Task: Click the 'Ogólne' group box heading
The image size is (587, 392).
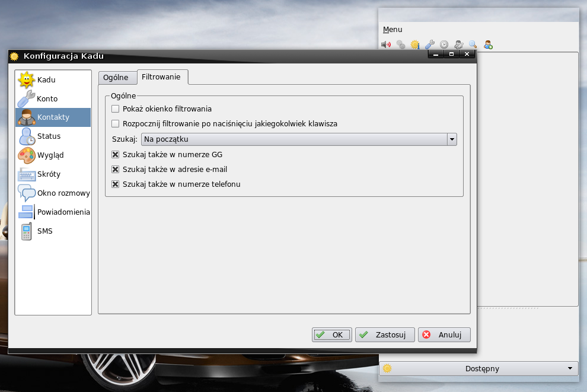Action: (123, 96)
